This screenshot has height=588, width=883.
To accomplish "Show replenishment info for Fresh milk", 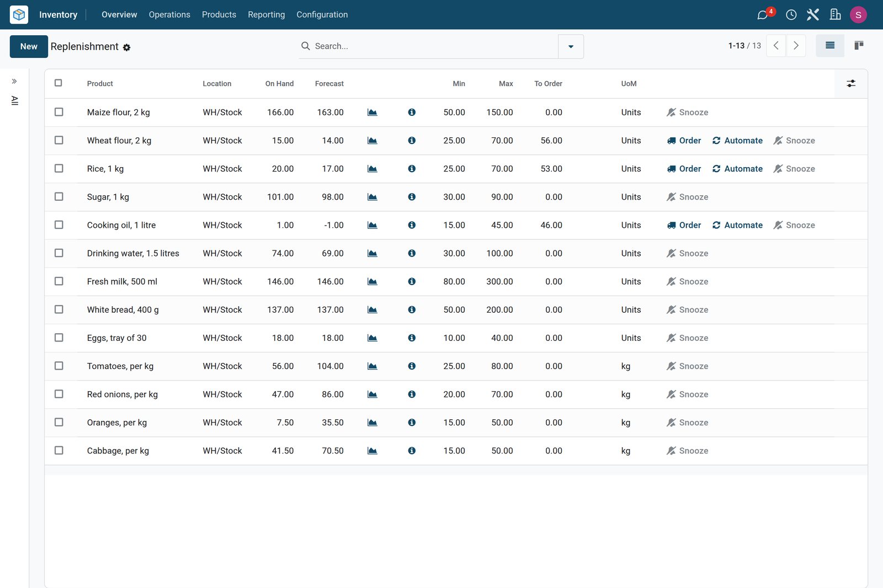I will coord(412,281).
